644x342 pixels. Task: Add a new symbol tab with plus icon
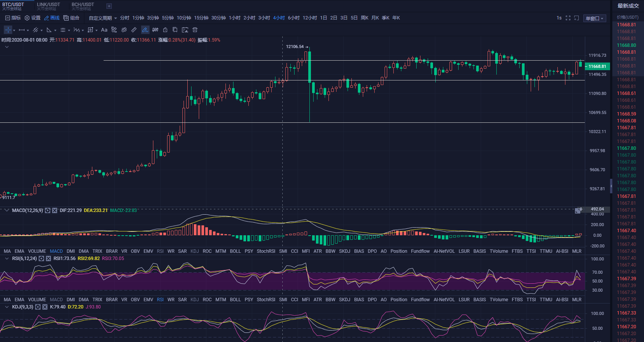tap(109, 6)
